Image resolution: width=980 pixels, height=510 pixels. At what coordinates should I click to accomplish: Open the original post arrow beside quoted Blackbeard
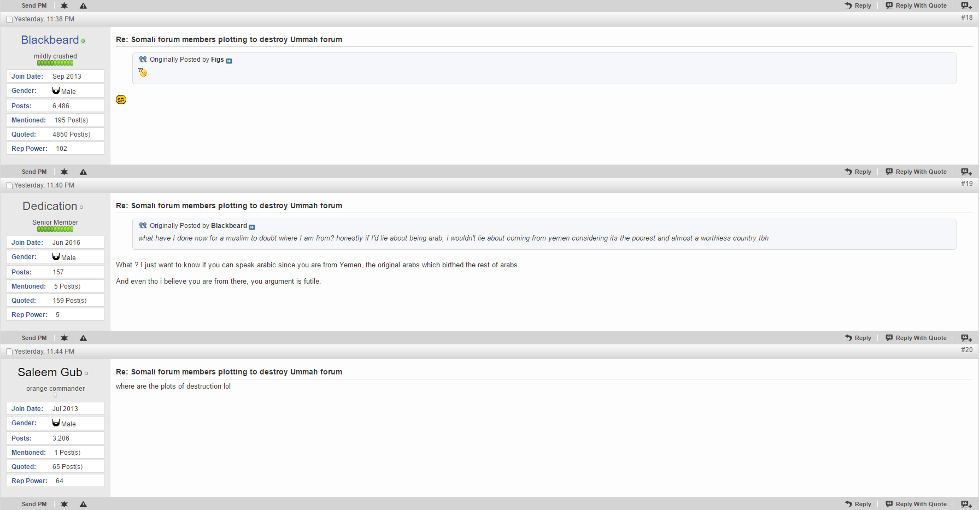(x=252, y=227)
